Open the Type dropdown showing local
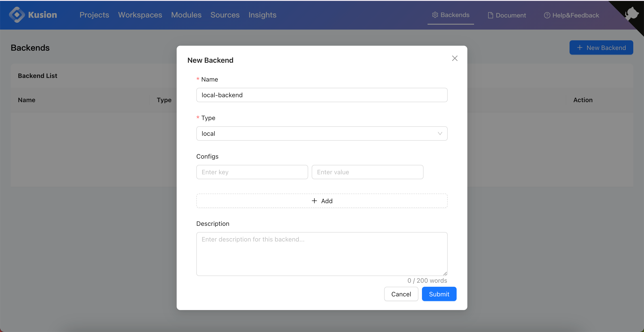Viewport: 644px width, 332px height. (322, 134)
